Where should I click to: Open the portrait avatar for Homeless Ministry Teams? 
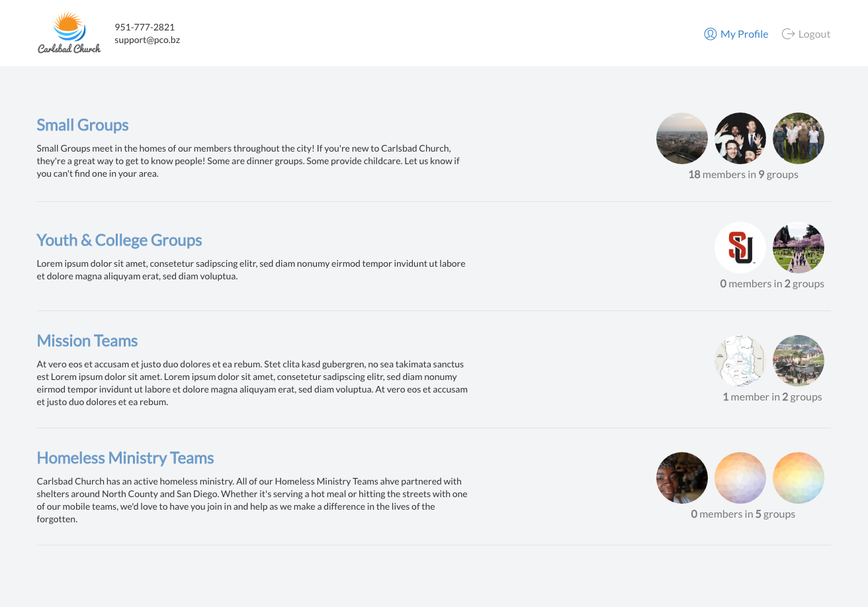pyautogui.click(x=681, y=477)
